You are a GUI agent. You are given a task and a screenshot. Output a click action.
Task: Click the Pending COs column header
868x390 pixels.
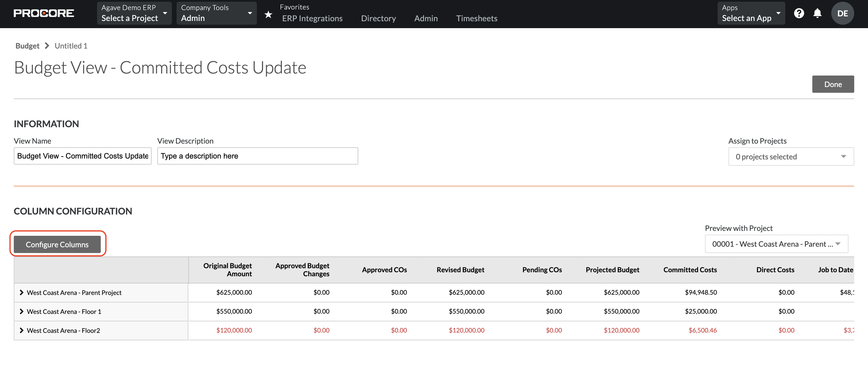(x=542, y=269)
